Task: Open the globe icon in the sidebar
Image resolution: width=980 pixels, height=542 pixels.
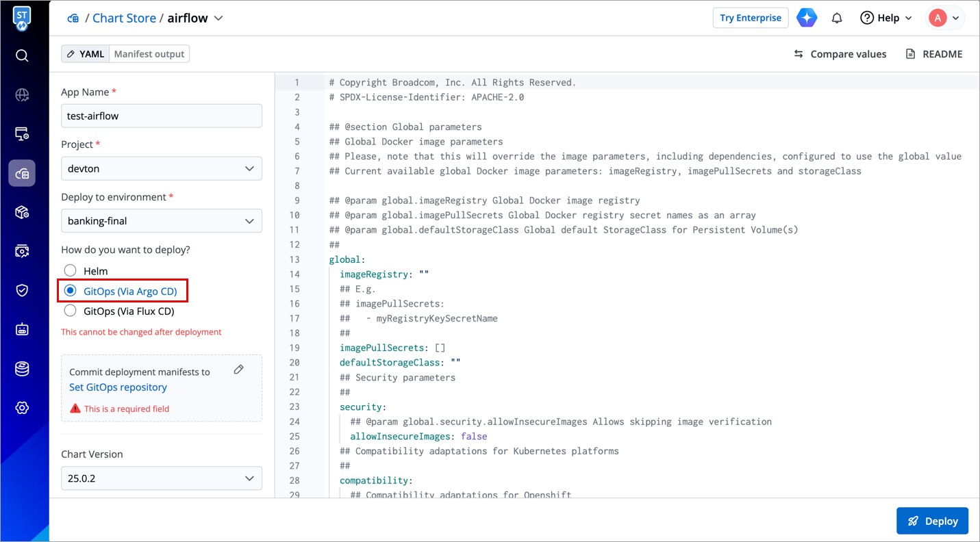Action: pyautogui.click(x=22, y=95)
